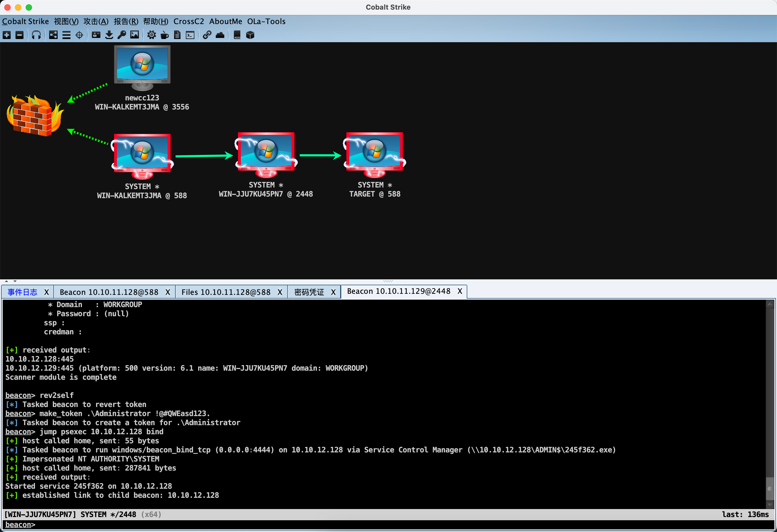Image resolution: width=777 pixels, height=532 pixels.
Task: Collapse the split pane with up arrow
Action: pos(6,281)
